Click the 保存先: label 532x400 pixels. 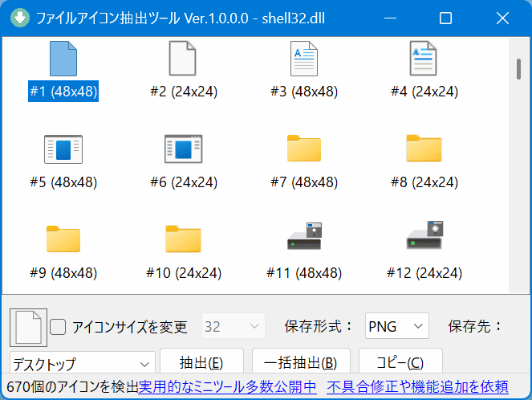tap(475, 326)
